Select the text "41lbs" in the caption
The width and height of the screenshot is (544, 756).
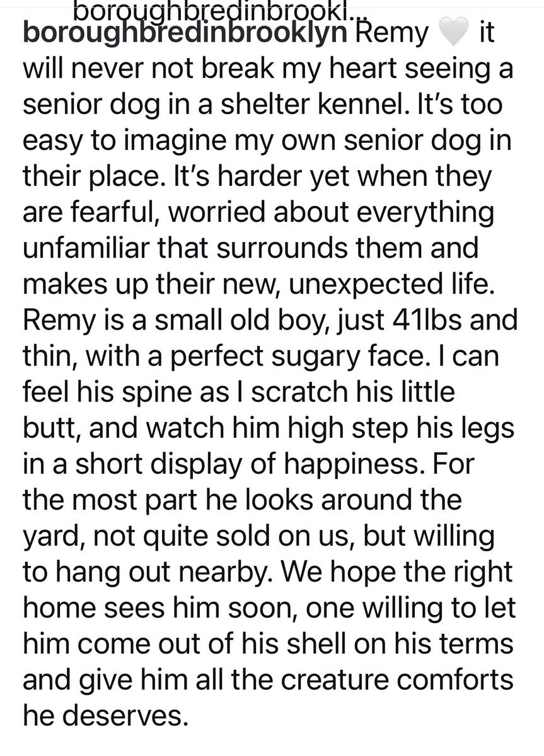tap(437, 322)
